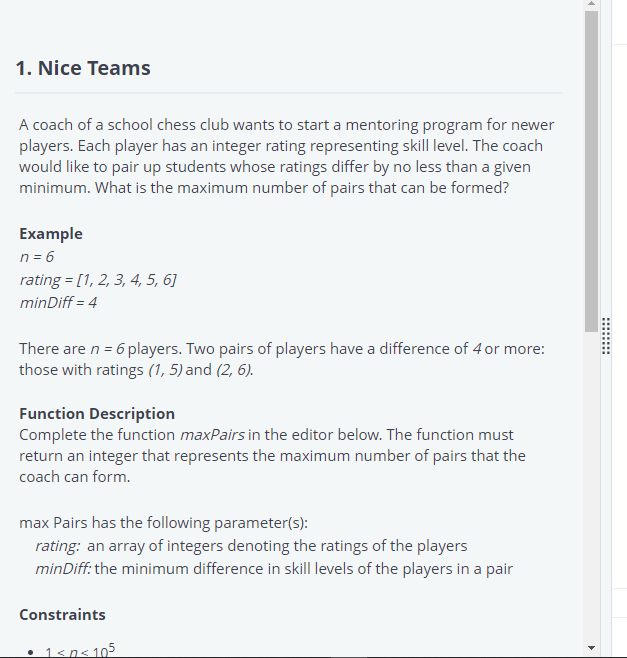The height and width of the screenshot is (658, 627).
Task: Click the scrollbar track below the thumb
Action: coord(591,487)
